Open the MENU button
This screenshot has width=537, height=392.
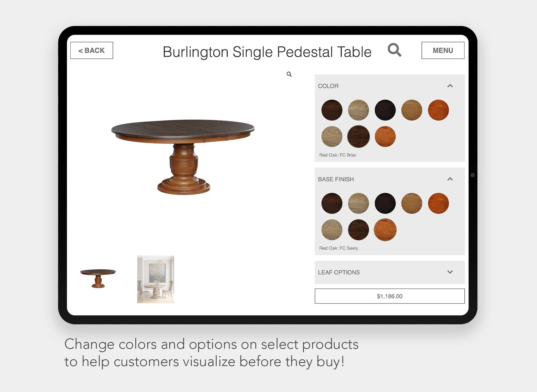point(443,50)
